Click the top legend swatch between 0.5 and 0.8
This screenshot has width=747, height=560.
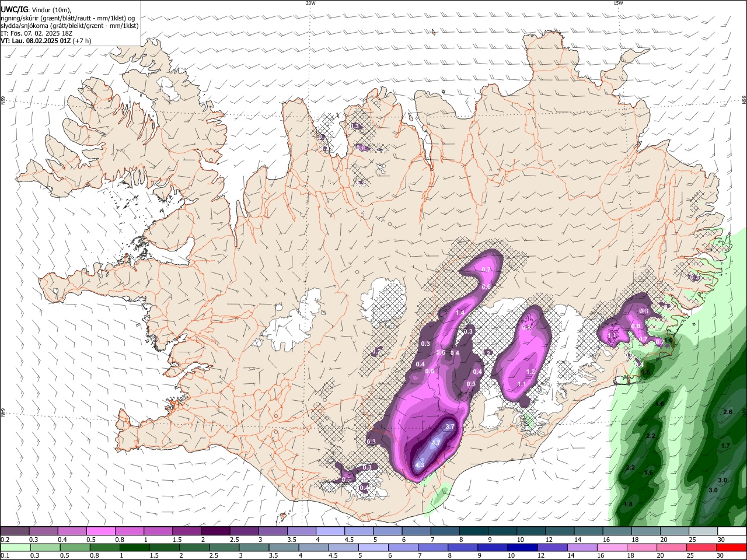click(100, 531)
